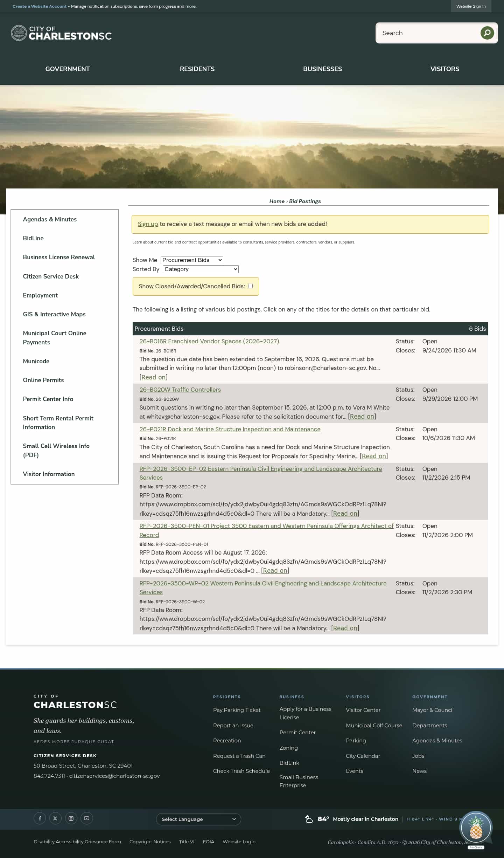504x858 pixels.
Task: Open the Ask Charlie pineapple chat icon
Action: click(x=476, y=828)
